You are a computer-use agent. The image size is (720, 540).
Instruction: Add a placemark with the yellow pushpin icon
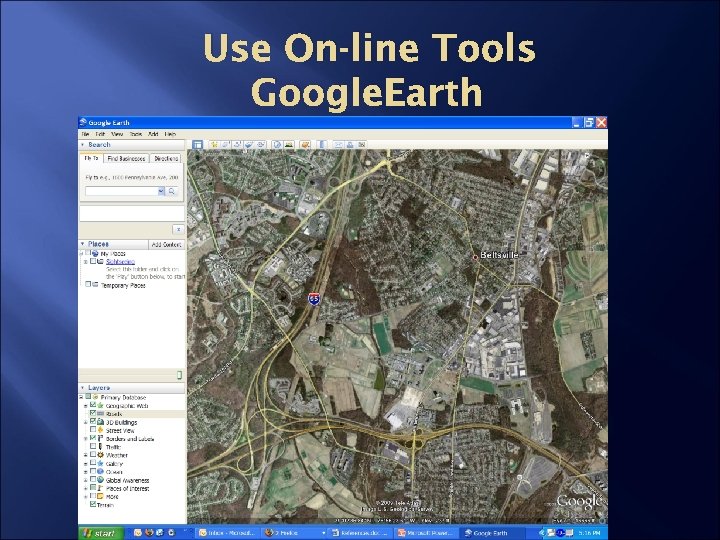coord(214,145)
